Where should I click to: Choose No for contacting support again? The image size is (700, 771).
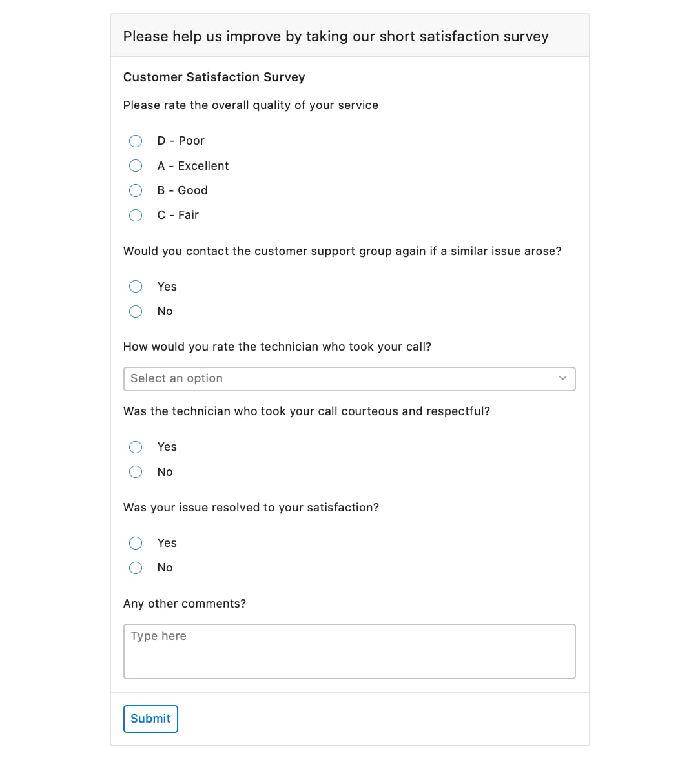136,311
